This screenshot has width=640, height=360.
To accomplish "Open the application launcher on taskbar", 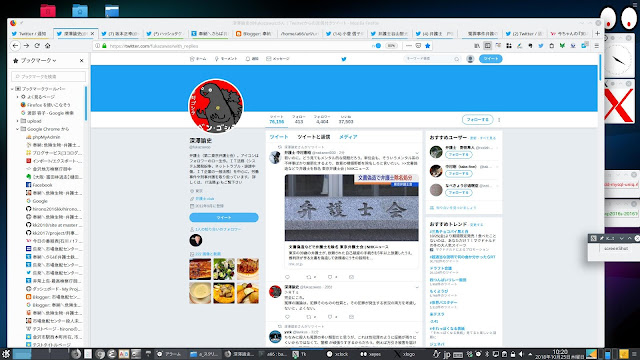I will (x=6, y=354).
